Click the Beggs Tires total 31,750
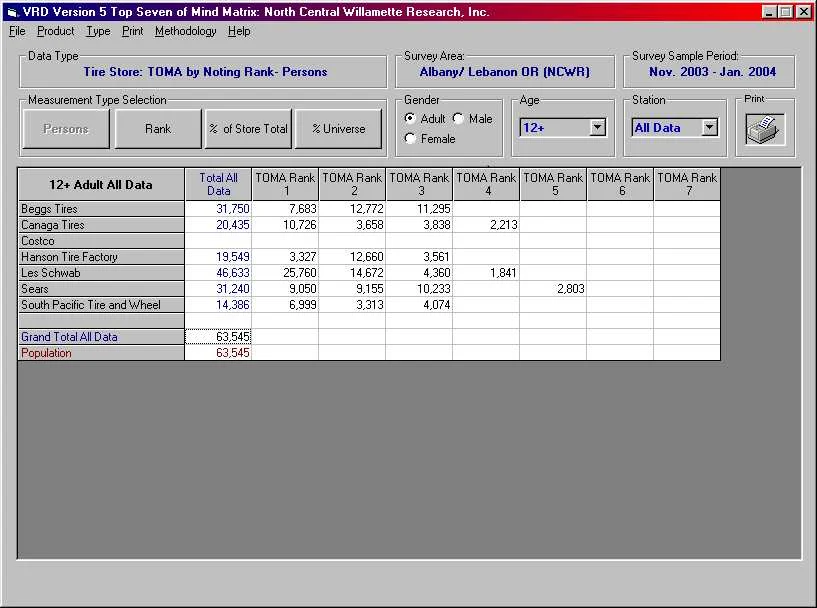Viewport: 817px width, 608px height. [218, 209]
